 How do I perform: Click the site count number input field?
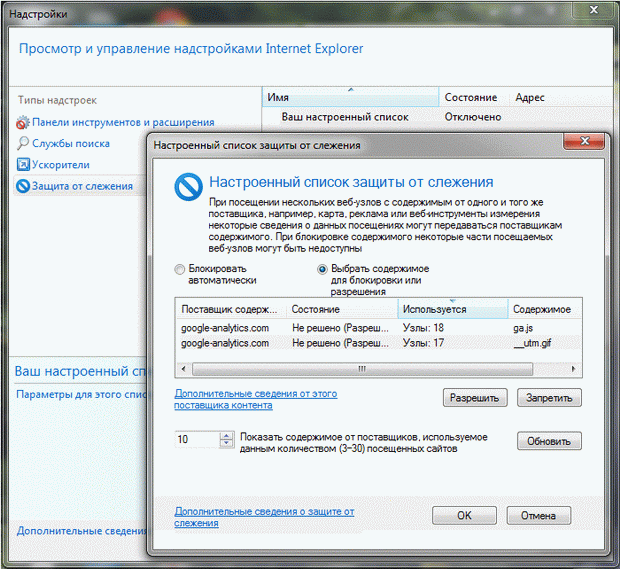point(195,440)
